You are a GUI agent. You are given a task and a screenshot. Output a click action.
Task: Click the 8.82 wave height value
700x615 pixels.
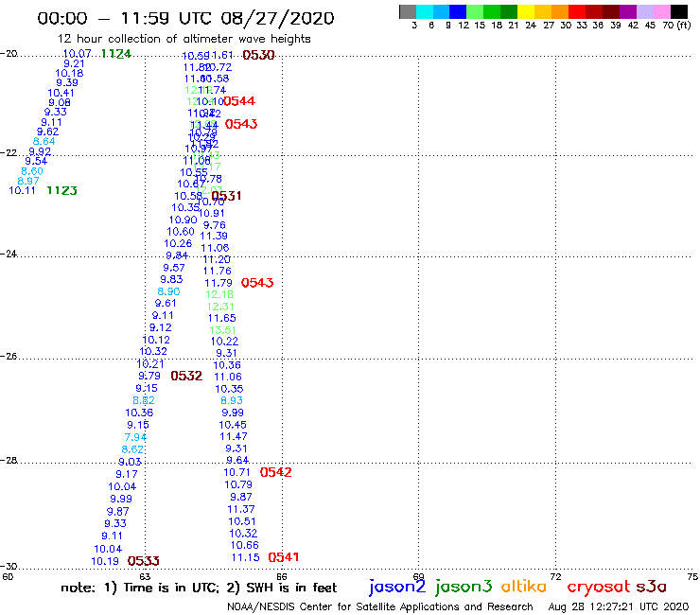pos(144,400)
